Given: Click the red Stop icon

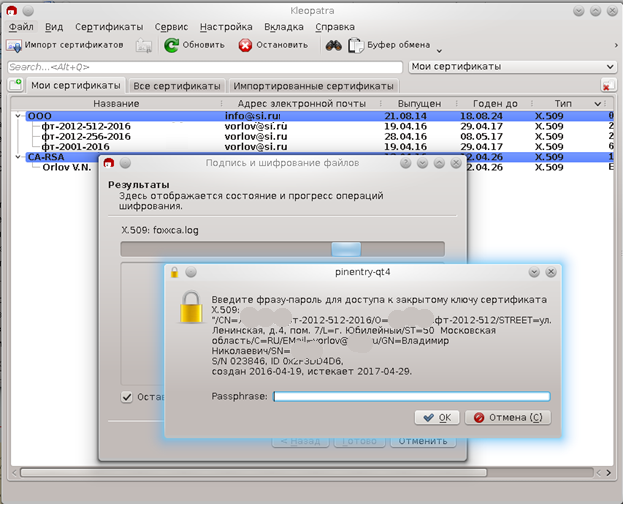Looking at the screenshot, I should [x=245, y=45].
